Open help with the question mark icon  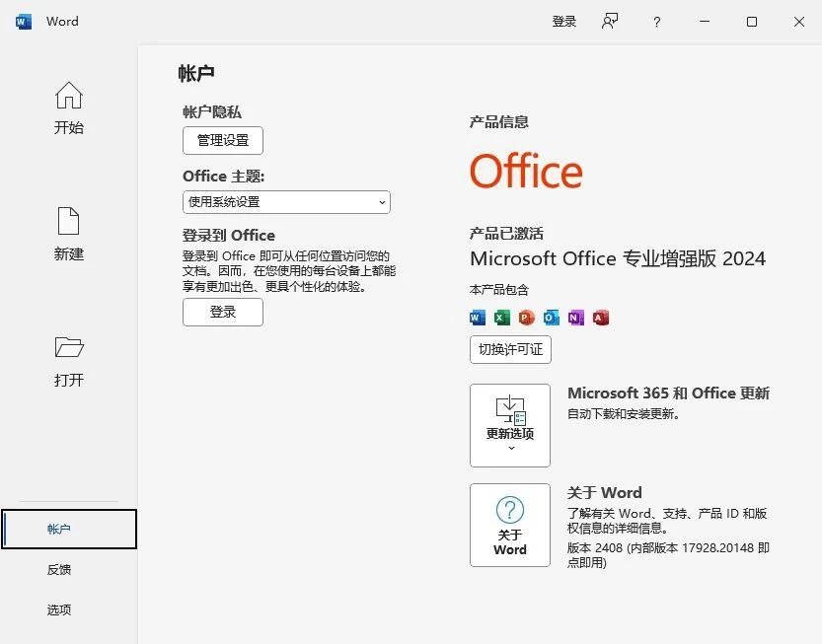coord(656,22)
